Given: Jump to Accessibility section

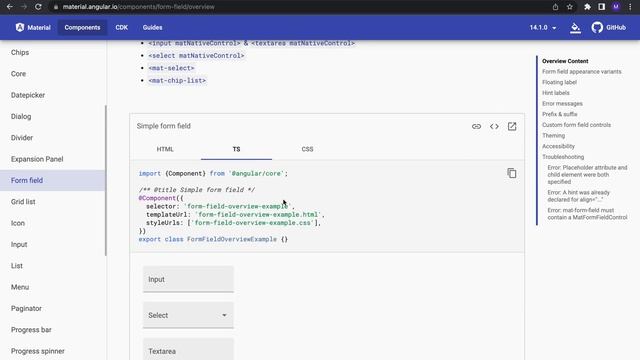Looking at the screenshot, I should point(558,146).
